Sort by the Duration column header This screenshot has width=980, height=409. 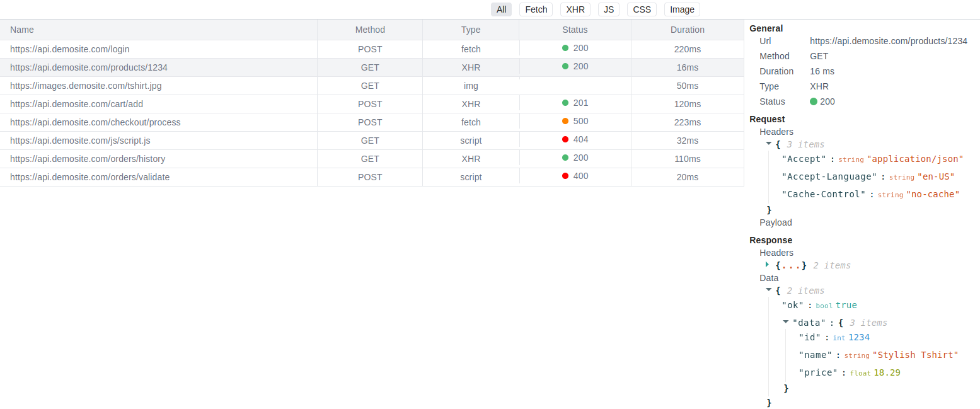(x=687, y=30)
